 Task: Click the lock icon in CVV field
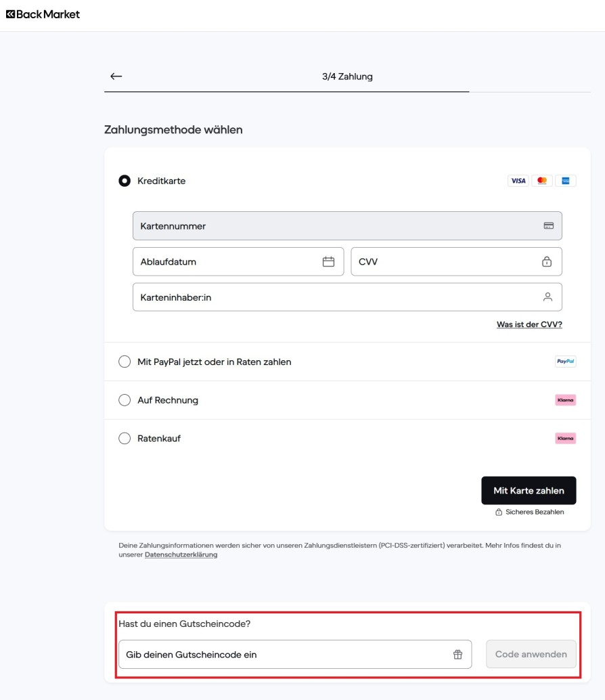click(547, 262)
